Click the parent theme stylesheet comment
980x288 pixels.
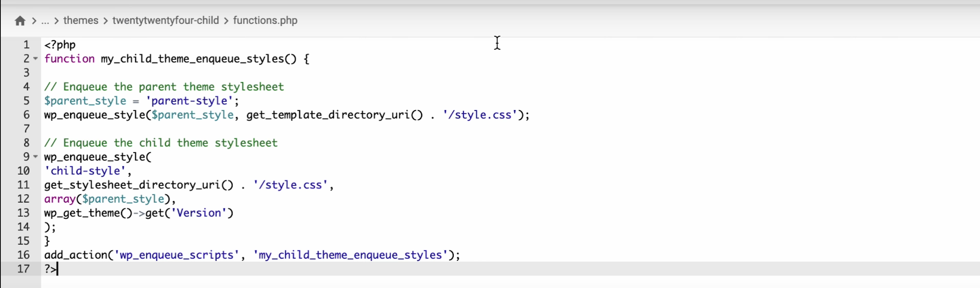164,87
